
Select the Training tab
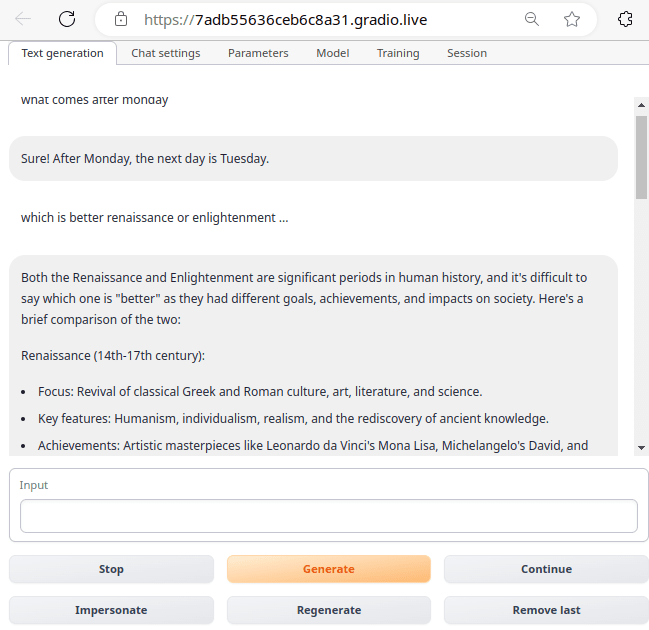[398, 53]
